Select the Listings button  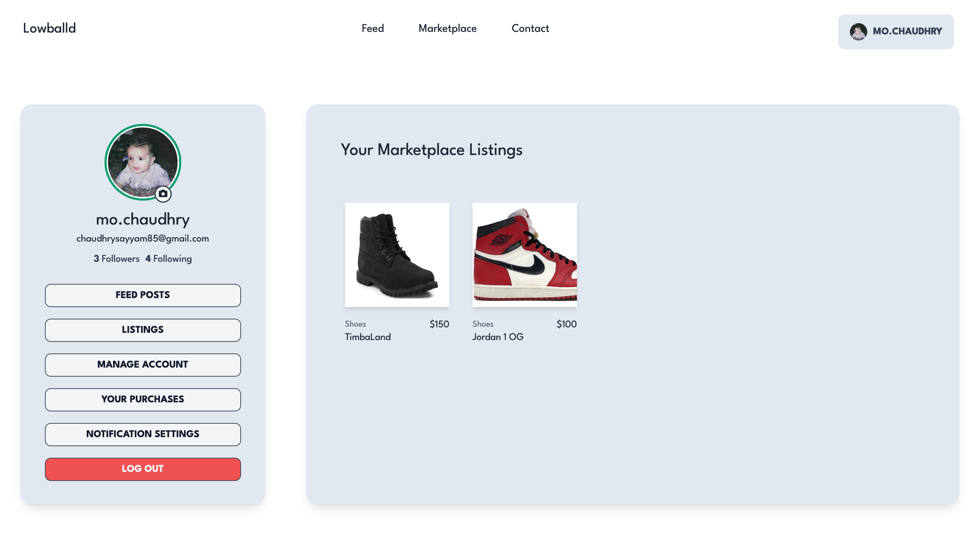click(143, 330)
